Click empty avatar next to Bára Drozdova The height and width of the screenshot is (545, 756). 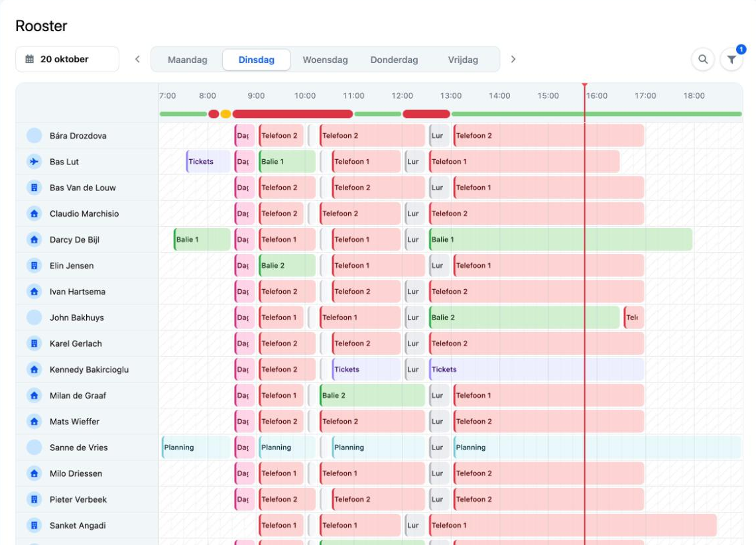pyautogui.click(x=34, y=135)
